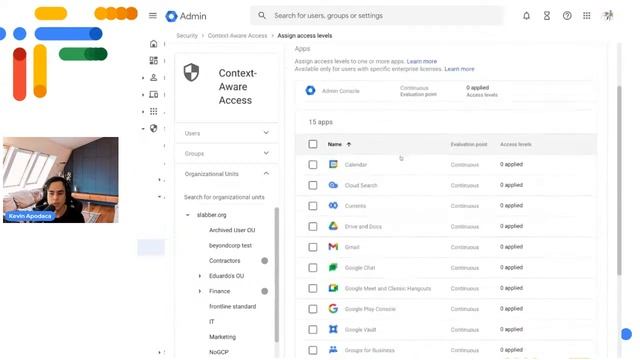Viewport: 640px width, 360px height.
Task: Click the search users, groups or settings field
Action: coord(377,16)
